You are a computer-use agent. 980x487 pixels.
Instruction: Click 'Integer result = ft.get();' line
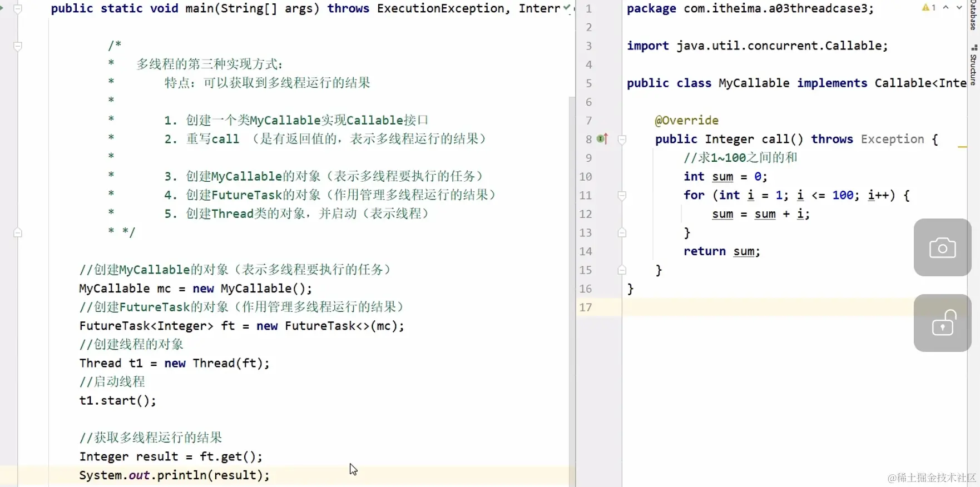[171, 456]
